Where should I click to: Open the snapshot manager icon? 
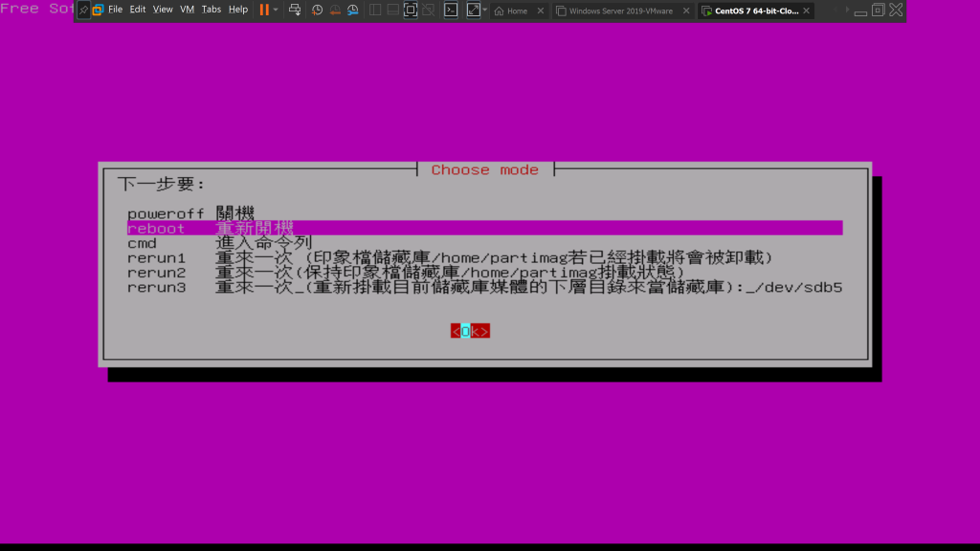coord(352,10)
